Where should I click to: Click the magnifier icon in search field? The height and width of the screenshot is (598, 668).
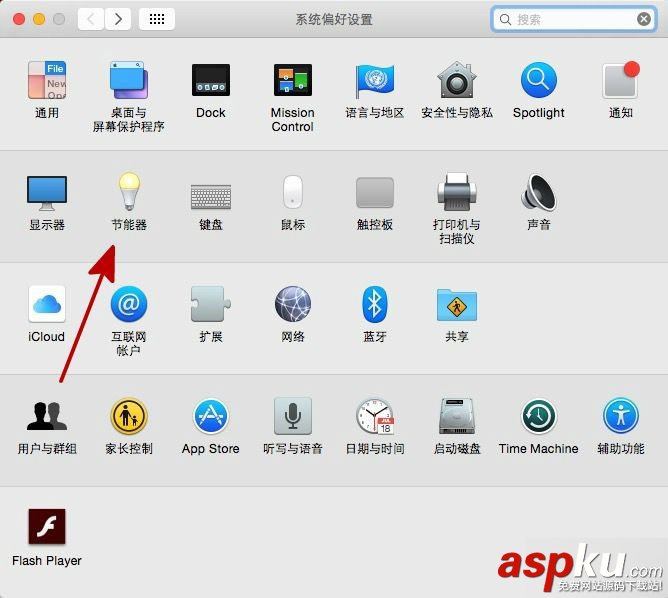point(505,20)
